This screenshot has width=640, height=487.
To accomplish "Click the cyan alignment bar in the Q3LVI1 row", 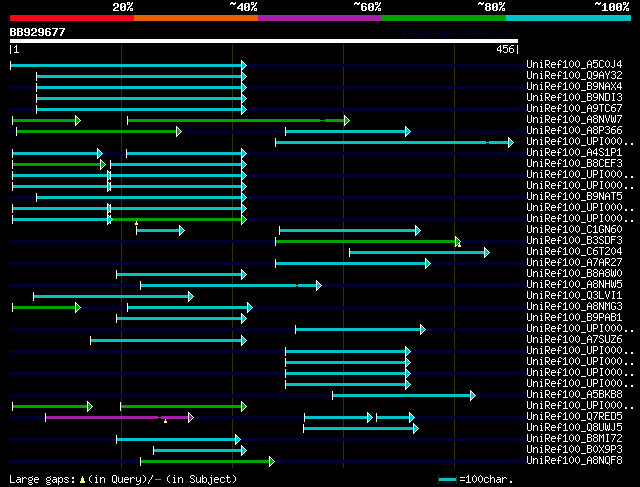I will pos(113,297).
